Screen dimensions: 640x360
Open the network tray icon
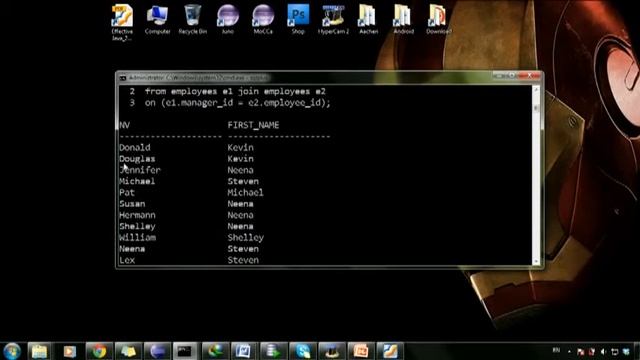[x=615, y=351]
